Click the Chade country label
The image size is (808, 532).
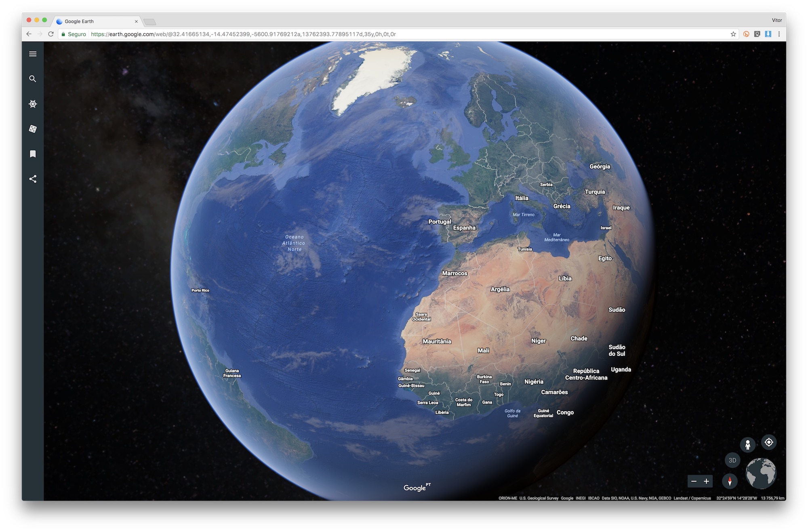click(x=579, y=339)
